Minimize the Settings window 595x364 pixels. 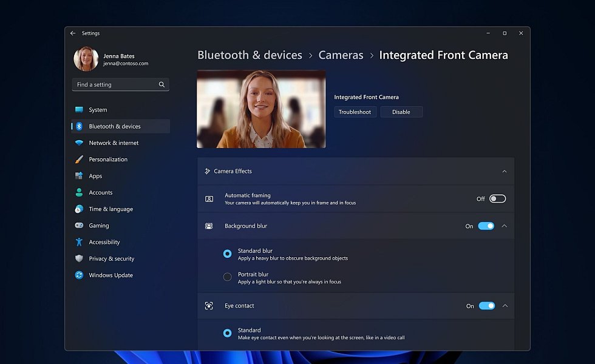[x=488, y=33]
